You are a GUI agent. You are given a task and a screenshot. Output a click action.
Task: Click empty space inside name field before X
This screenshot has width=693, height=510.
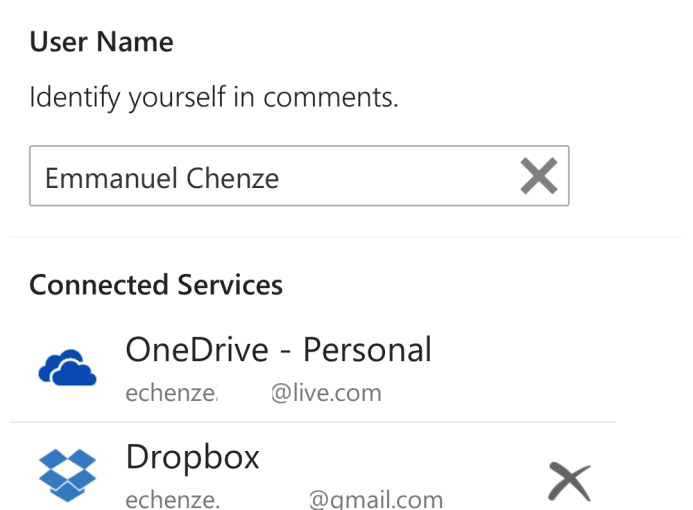tap(398, 177)
